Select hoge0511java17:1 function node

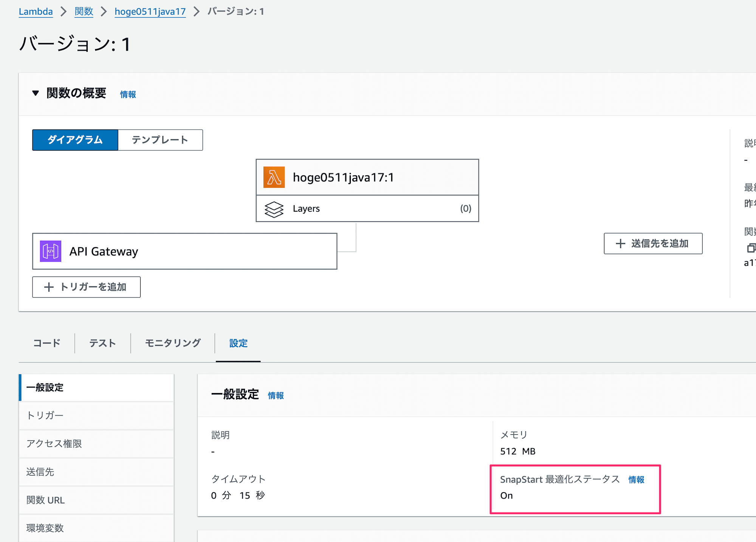[x=367, y=177]
